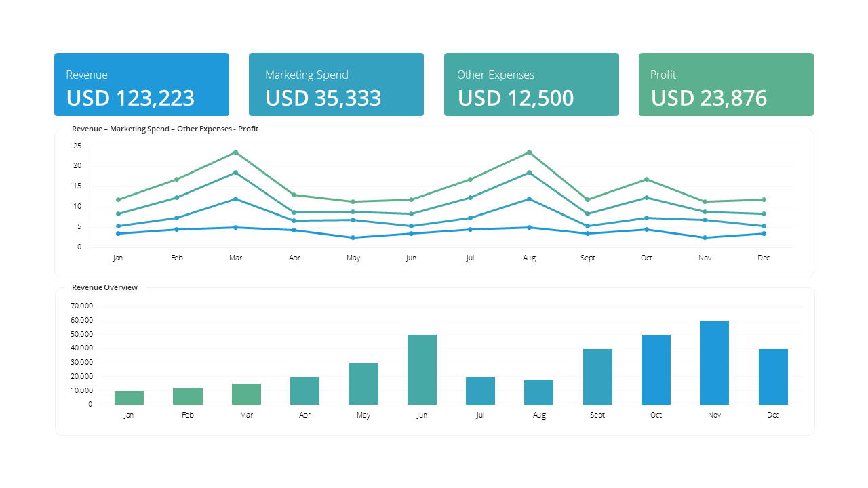Click the top line's Dec data point
The image size is (868, 488).
[x=764, y=199]
